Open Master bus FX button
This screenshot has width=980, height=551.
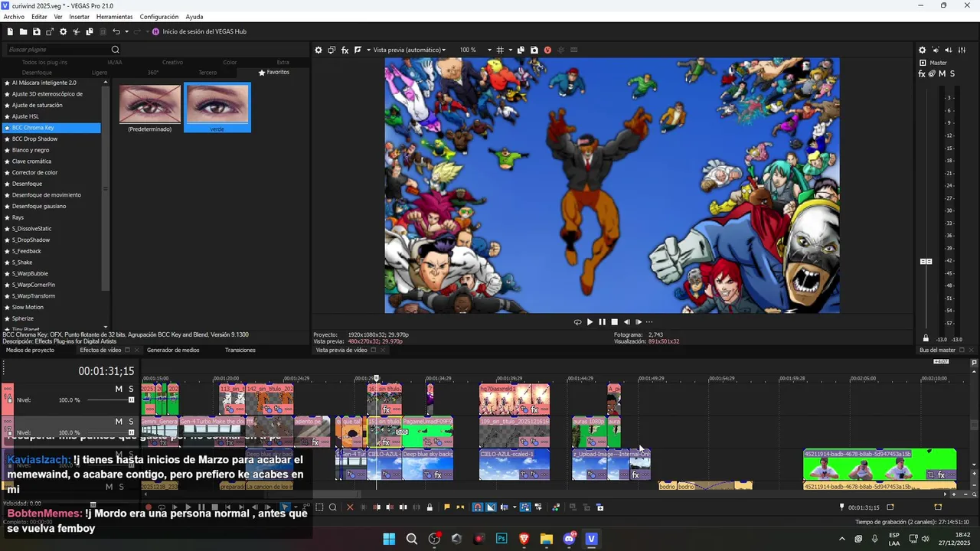point(922,74)
